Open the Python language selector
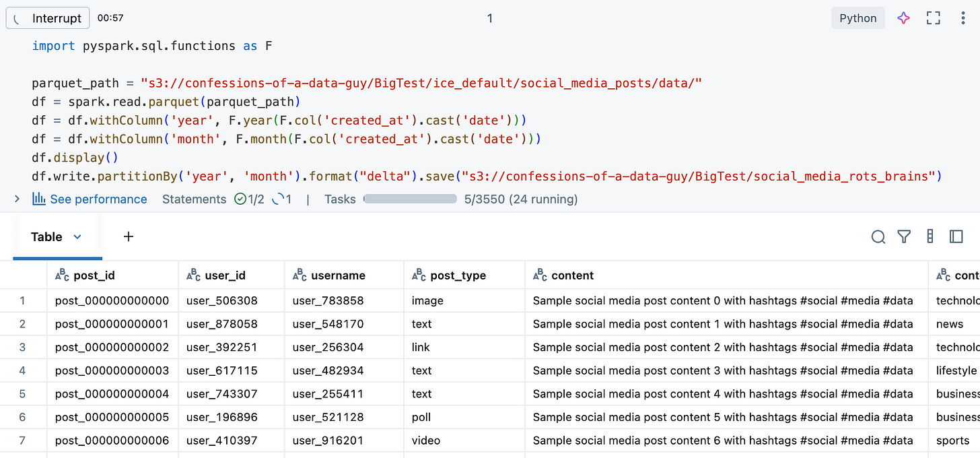This screenshot has width=980, height=458. (x=858, y=18)
